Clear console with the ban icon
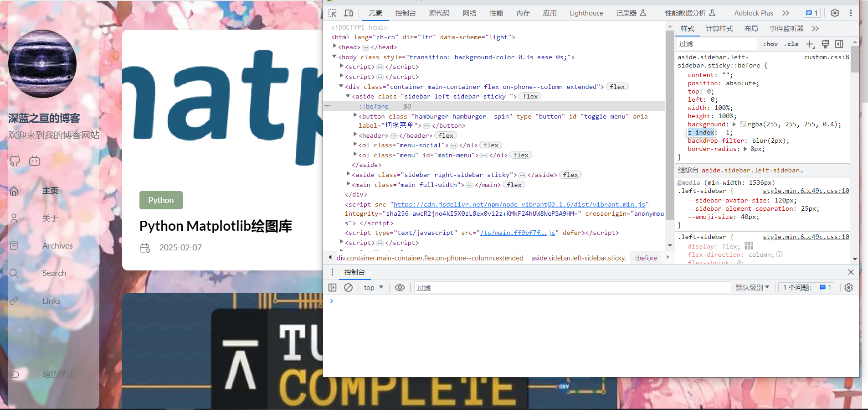Screen dimensions: 868x410 (348, 287)
